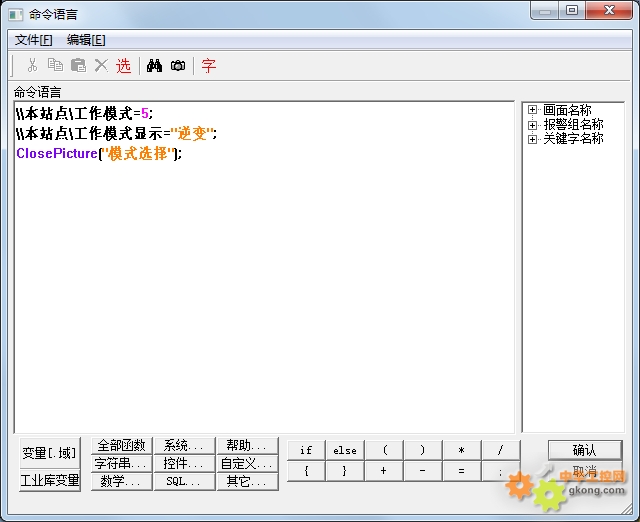Click the Copy icon in toolbar
640x522 pixels.
point(55,66)
